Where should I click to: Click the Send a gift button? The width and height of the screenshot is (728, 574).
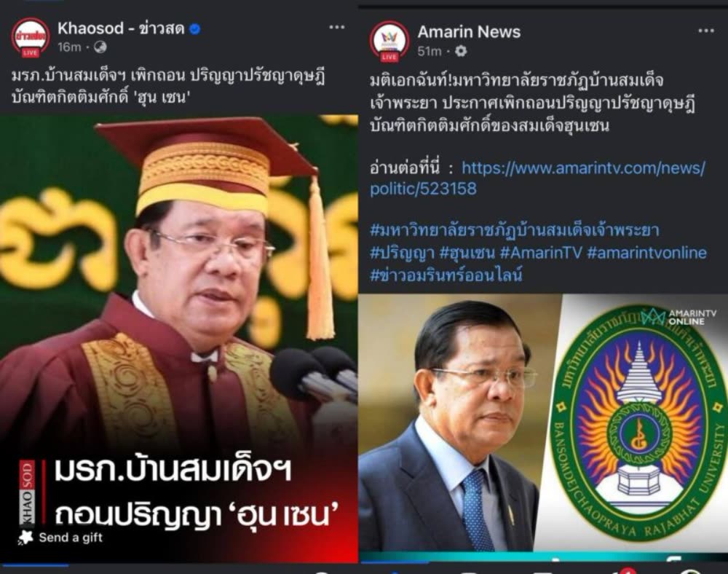point(60,538)
